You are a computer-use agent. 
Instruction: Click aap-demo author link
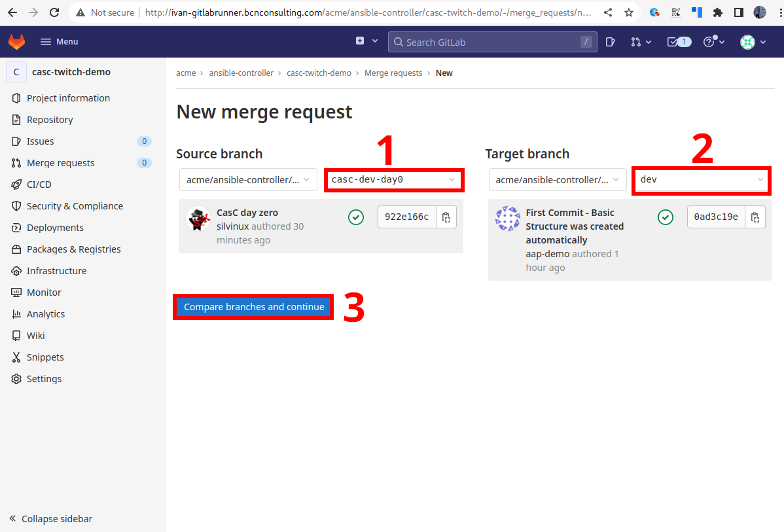pyautogui.click(x=548, y=253)
